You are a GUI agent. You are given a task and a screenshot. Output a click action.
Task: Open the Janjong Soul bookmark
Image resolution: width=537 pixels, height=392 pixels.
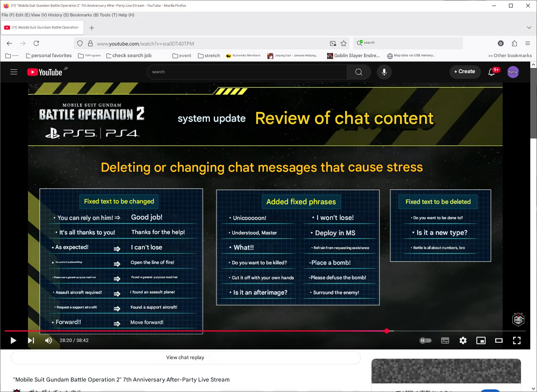[x=293, y=56]
